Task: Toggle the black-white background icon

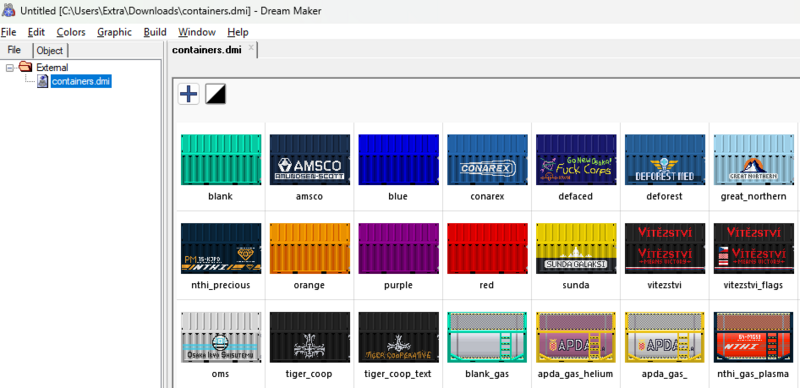Action: [215, 94]
